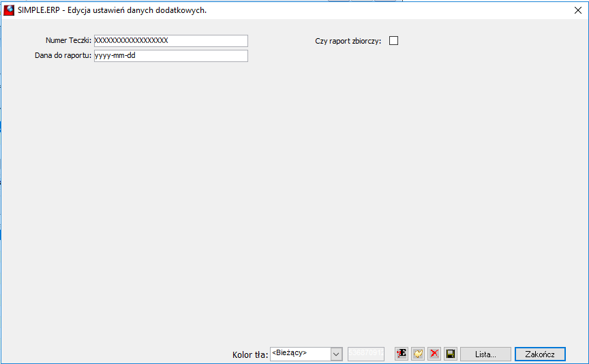This screenshot has width=589, height=364.
Task: Click the Numer Teczki input field
Action: [171, 41]
